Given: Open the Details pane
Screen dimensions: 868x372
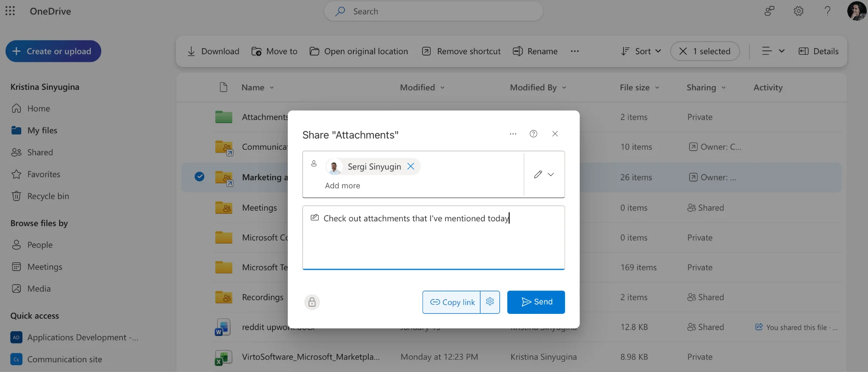Looking at the screenshot, I should pos(818,51).
